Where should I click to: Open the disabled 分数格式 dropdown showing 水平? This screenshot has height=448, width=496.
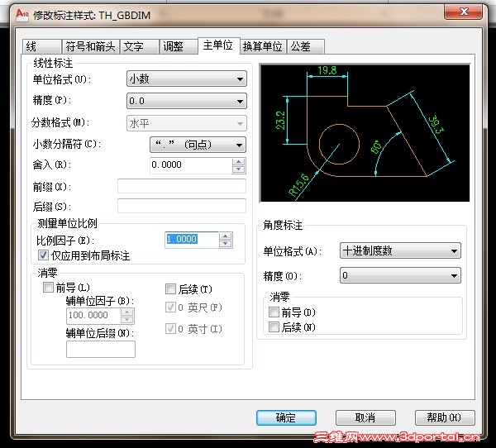click(186, 123)
